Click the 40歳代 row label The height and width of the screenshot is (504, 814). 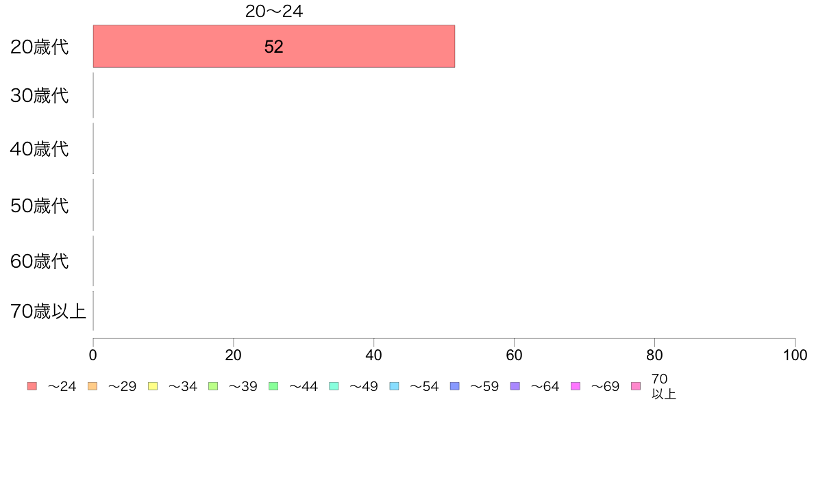[40, 149]
